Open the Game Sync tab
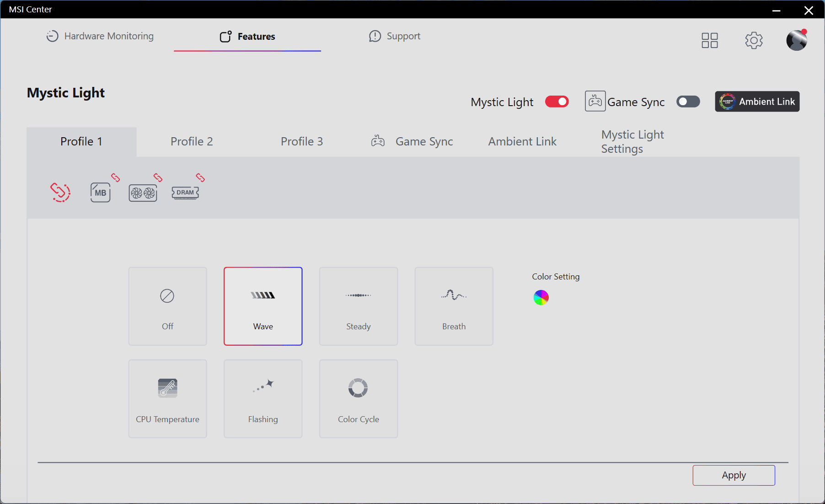 [x=412, y=142]
